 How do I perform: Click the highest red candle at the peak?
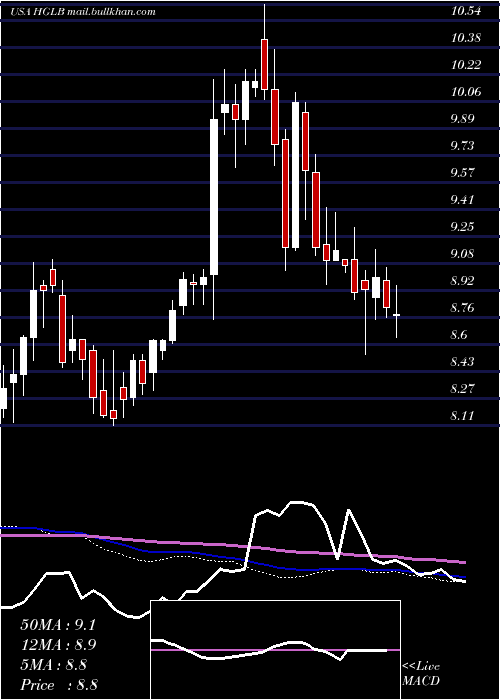click(x=264, y=64)
